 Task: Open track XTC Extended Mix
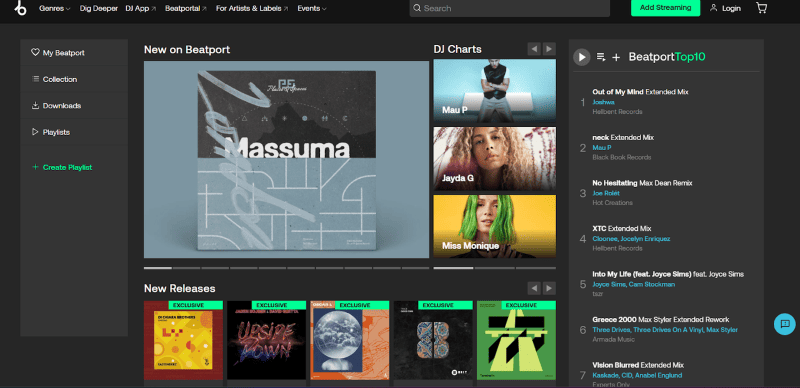pos(621,228)
